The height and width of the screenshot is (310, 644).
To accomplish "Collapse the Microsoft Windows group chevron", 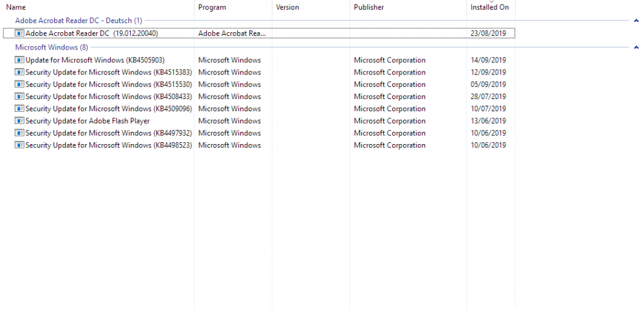I will coord(636,48).
